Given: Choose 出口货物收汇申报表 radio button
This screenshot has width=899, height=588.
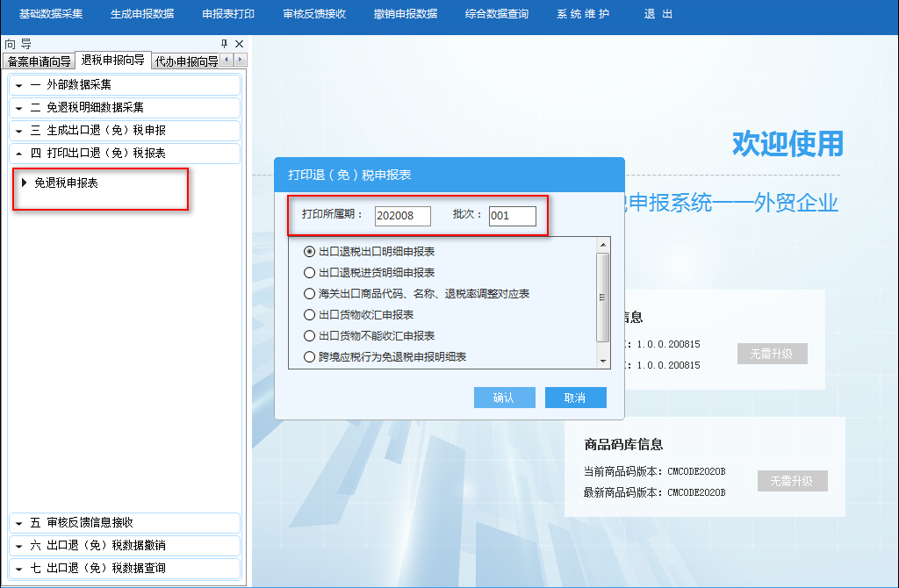Looking at the screenshot, I should 309,314.
